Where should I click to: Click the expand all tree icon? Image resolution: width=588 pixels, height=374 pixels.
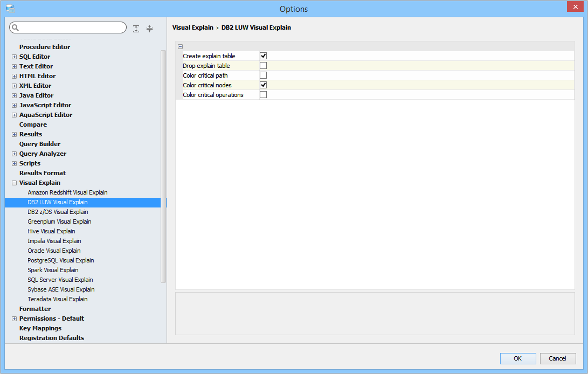[x=136, y=29]
